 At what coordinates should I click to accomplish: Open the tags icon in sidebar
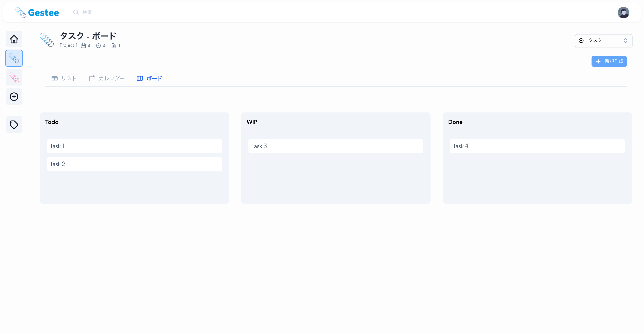[x=14, y=125]
